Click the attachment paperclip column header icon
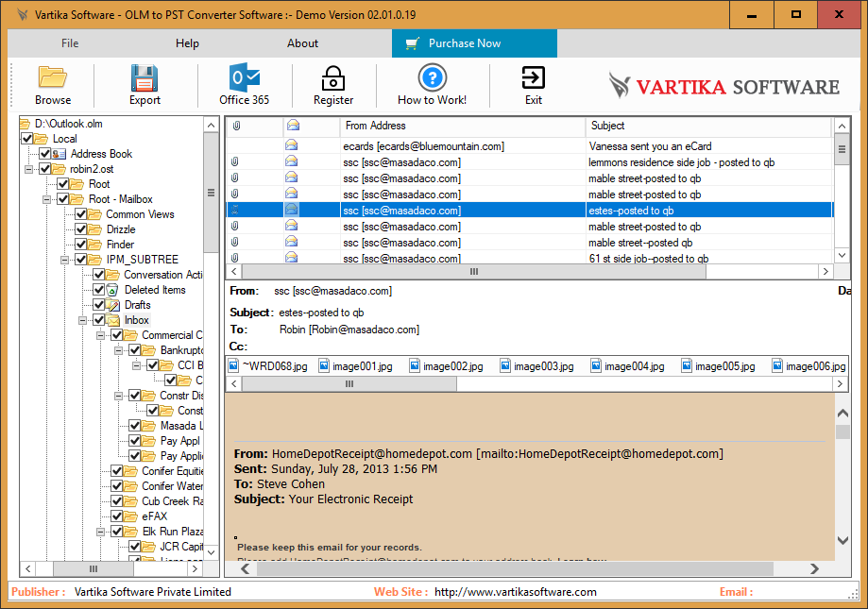 (236, 127)
